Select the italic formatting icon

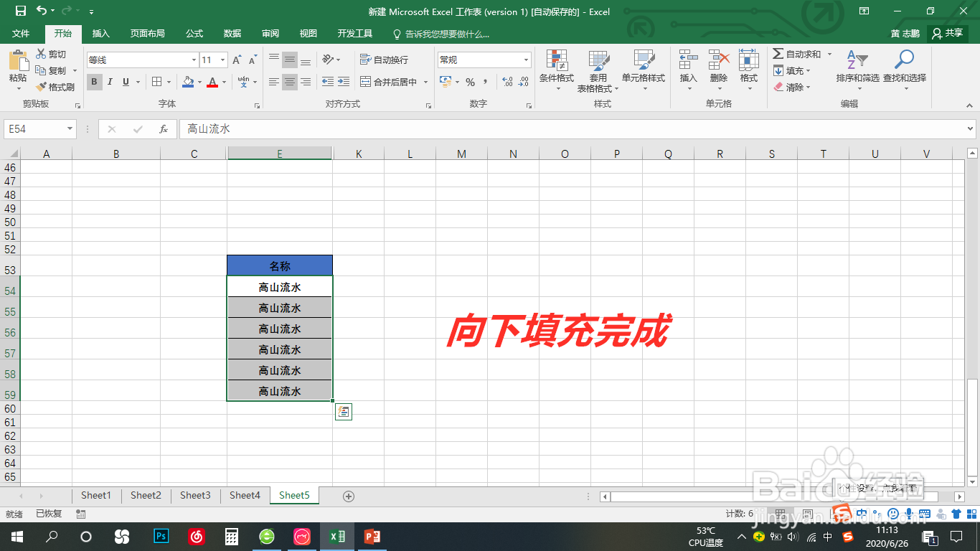click(x=109, y=82)
